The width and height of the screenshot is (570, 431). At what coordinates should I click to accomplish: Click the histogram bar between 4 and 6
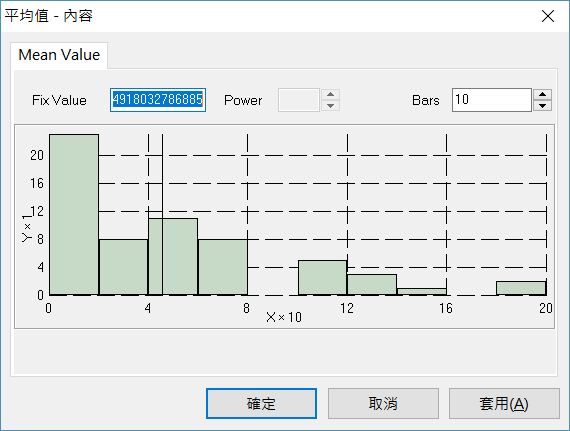pyautogui.click(x=173, y=256)
